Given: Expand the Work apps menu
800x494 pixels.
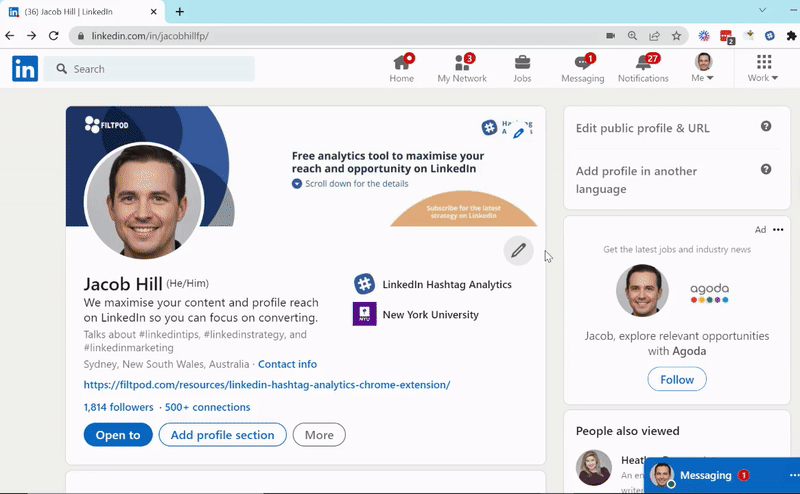Looking at the screenshot, I should point(763,68).
